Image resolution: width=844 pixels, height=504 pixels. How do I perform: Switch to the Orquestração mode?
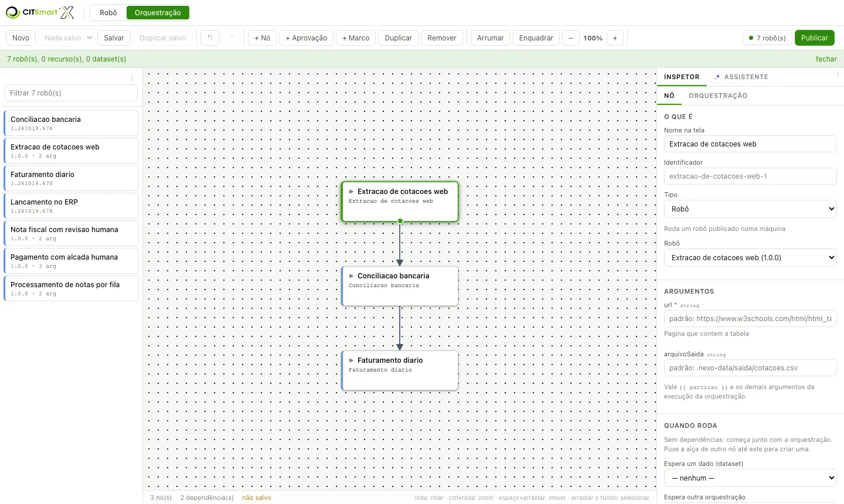(x=158, y=13)
